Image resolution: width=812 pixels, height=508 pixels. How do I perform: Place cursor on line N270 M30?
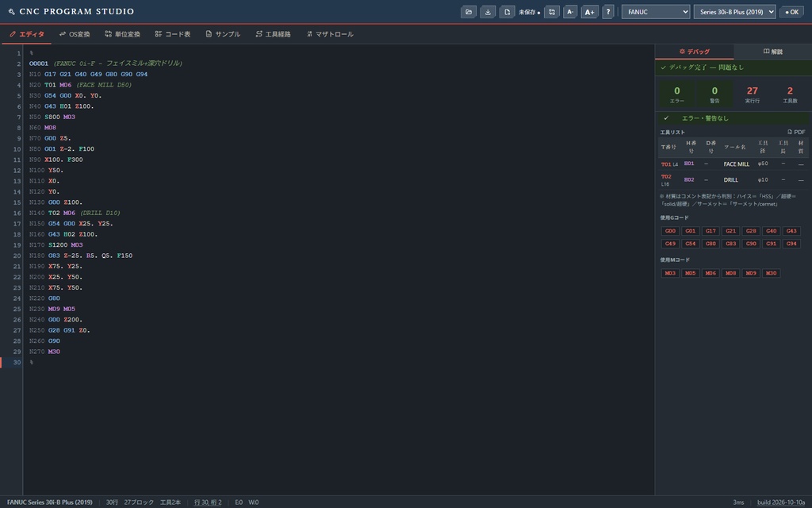pyautogui.click(x=44, y=352)
